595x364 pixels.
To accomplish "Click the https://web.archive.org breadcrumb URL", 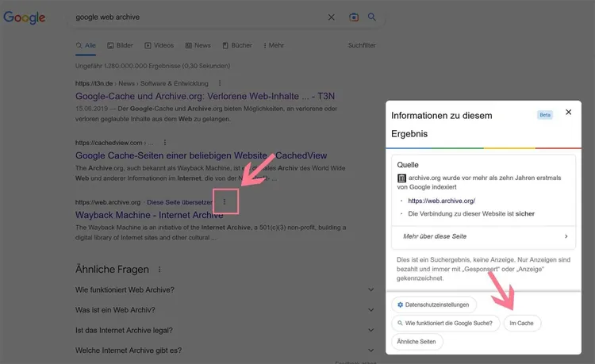I will 108,202.
